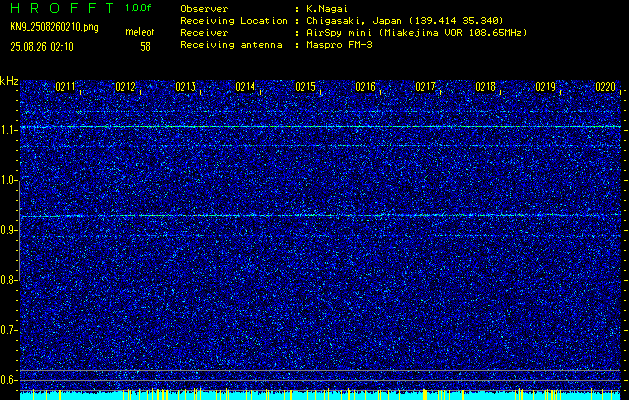Image resolution: width=629 pixels, height=400 pixels.
Task: Click the 0216 time marker
Action: pos(365,87)
